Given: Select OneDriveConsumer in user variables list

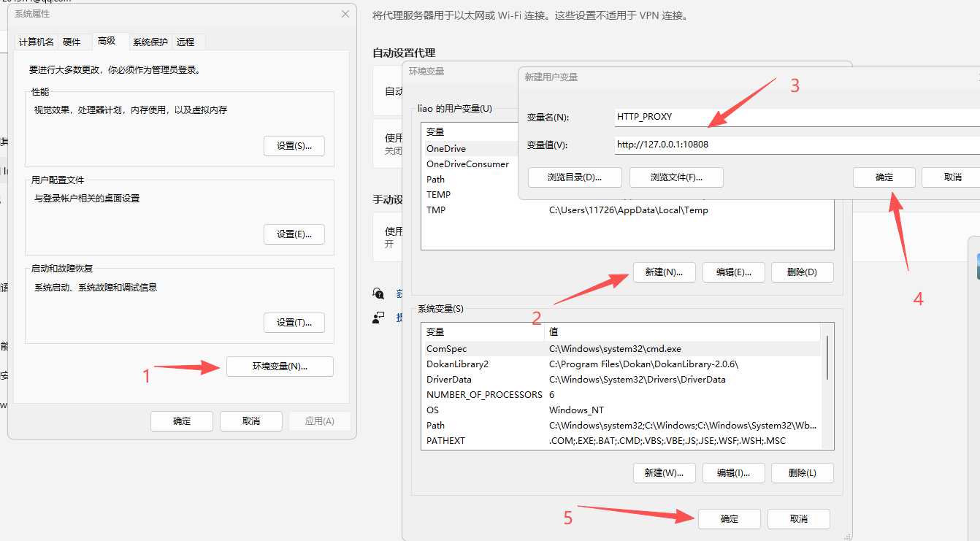Looking at the screenshot, I should point(467,164).
